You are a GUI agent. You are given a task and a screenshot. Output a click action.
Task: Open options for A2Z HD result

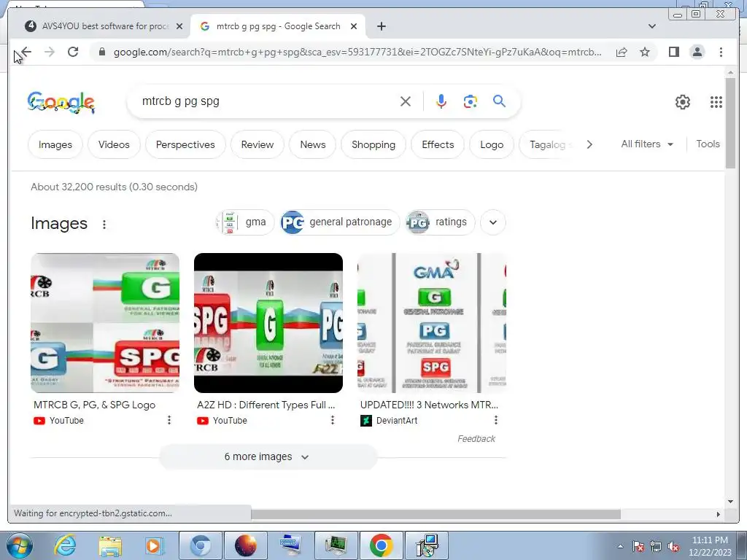(x=333, y=420)
